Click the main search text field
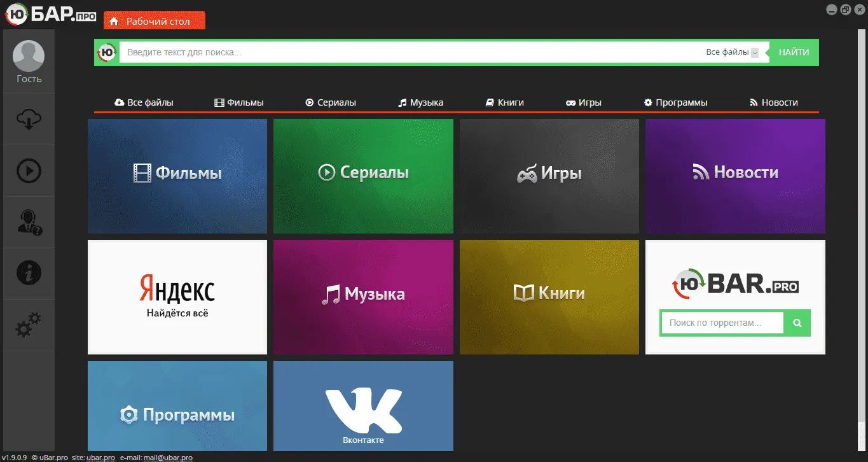The height and width of the screenshot is (462, 868). tap(407, 53)
